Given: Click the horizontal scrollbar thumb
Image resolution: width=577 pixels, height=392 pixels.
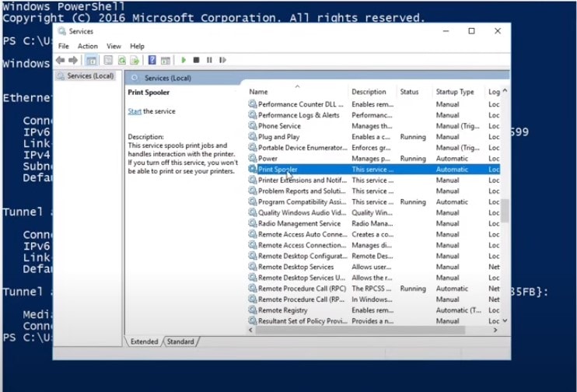Looking at the screenshot, I should [360, 330].
